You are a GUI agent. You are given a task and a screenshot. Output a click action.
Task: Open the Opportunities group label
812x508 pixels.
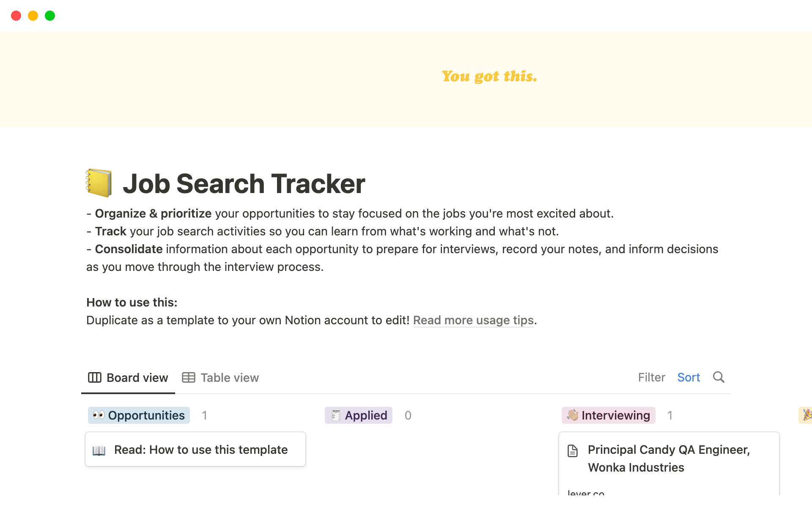[139, 415]
